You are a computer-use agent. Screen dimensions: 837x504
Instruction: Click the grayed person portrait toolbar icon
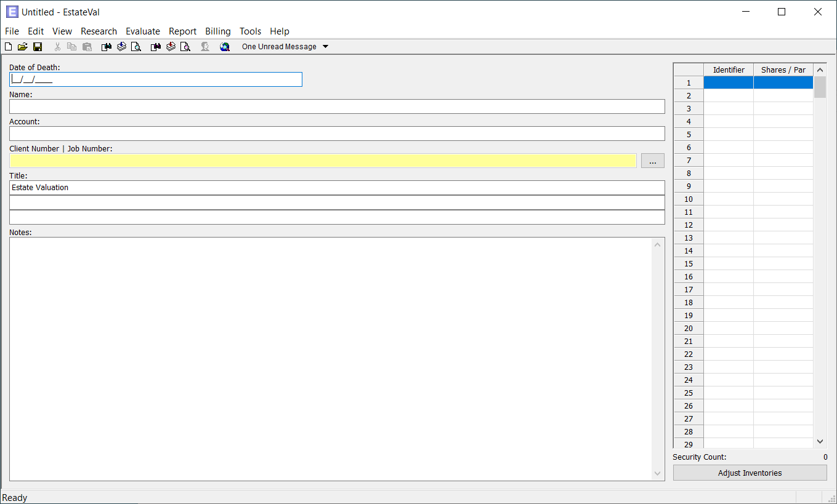tap(205, 47)
